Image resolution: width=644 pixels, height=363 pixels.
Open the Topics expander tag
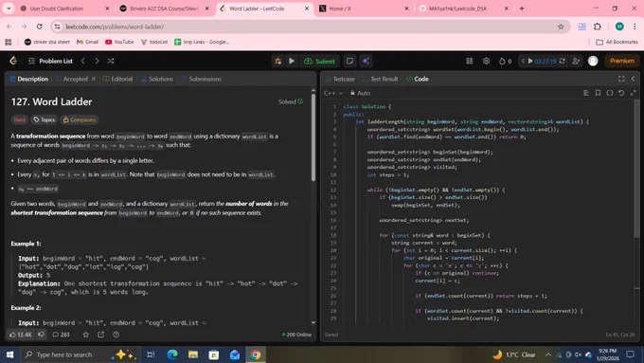[x=45, y=119]
